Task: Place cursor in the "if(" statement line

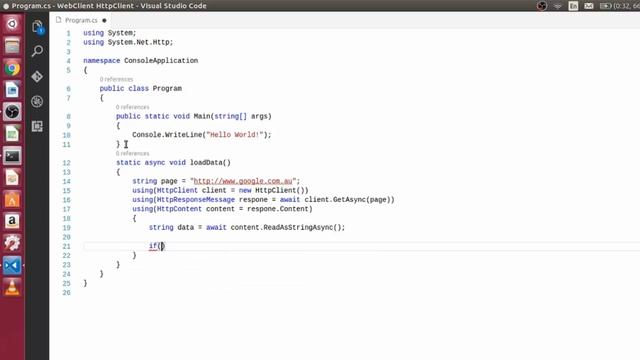Action: [362, 246]
